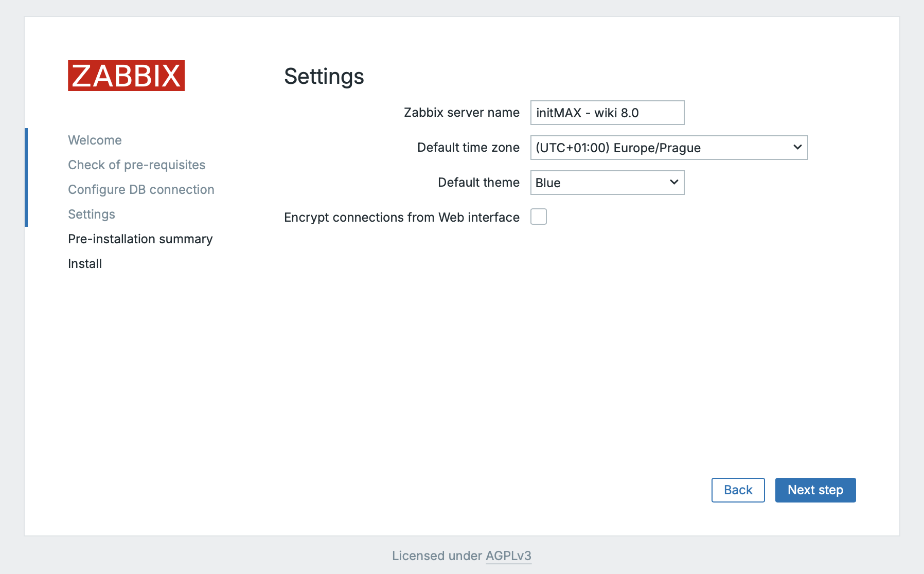This screenshot has height=574, width=924.
Task: Select the Settings step in sidebar
Action: click(92, 214)
